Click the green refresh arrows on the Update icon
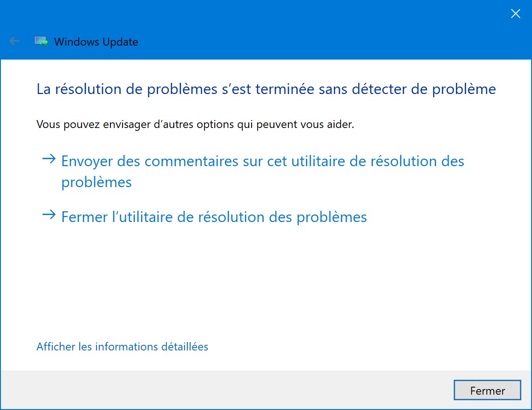This screenshot has width=532, height=410. point(44,43)
